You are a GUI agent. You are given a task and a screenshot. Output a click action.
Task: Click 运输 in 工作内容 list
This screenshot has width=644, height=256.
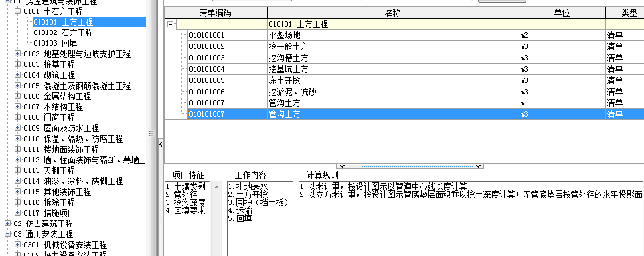pyautogui.click(x=240, y=210)
